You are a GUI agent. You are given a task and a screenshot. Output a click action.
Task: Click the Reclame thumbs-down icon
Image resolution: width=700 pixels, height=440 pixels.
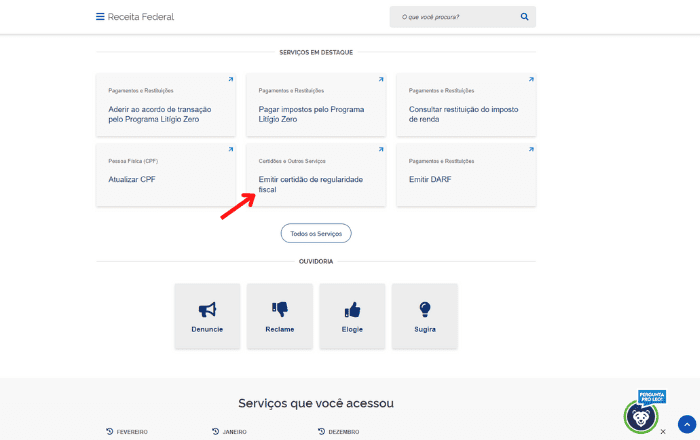[x=280, y=310]
